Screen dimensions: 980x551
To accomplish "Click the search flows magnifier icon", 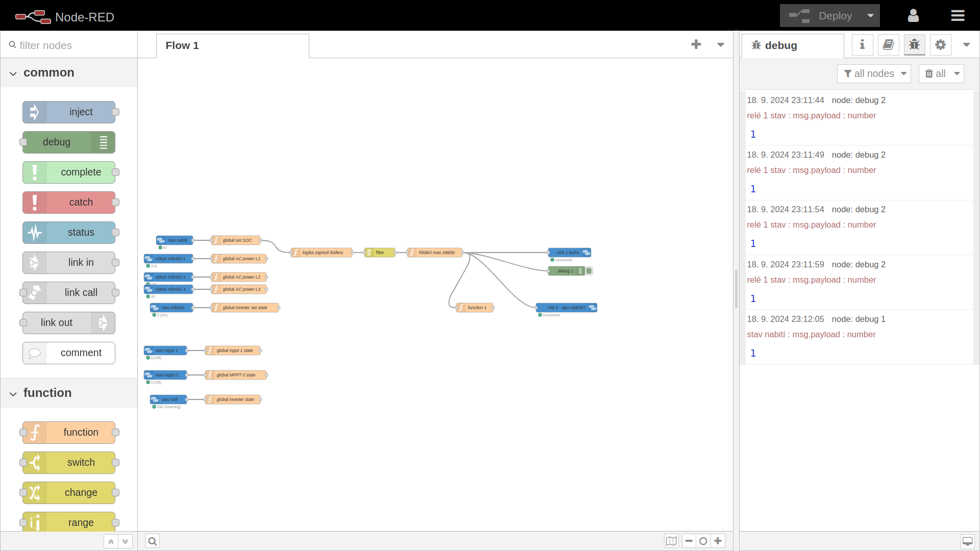I will coord(153,541).
